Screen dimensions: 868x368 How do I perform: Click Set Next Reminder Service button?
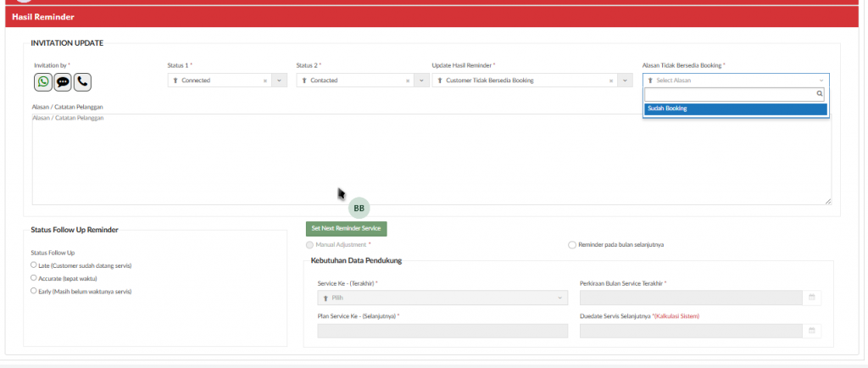tap(346, 228)
